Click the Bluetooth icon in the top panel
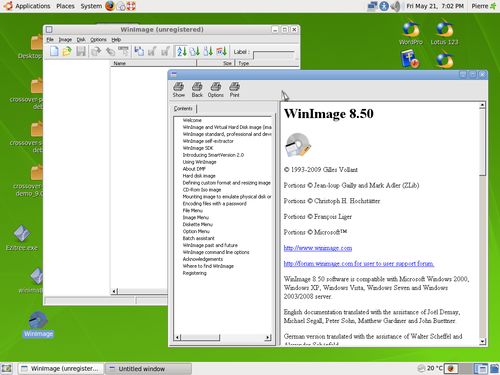 [384, 6]
